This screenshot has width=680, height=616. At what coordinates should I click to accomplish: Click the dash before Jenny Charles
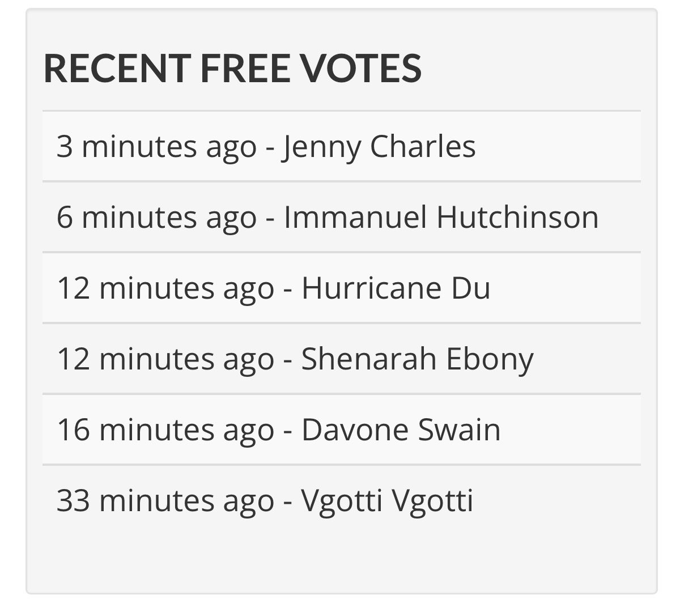[x=270, y=150]
